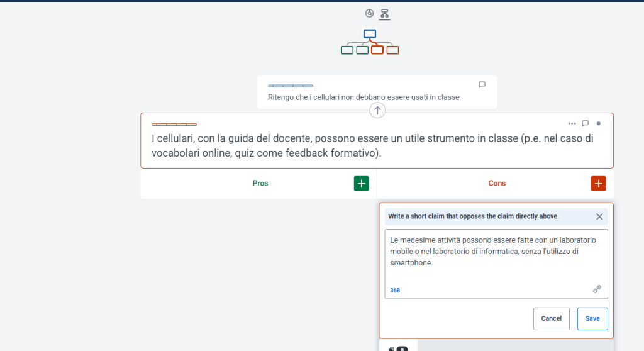The height and width of the screenshot is (351, 644).
Task: Select the Cons column header
Action: 497,184
